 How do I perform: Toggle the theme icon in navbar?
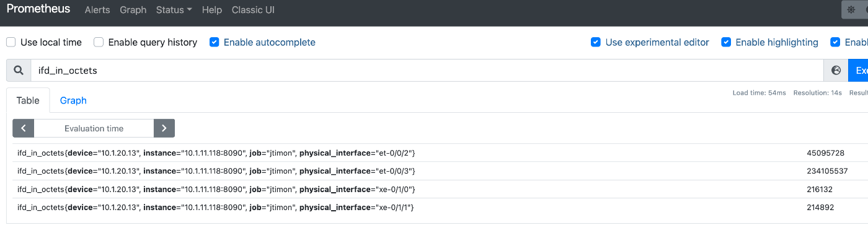point(852,10)
